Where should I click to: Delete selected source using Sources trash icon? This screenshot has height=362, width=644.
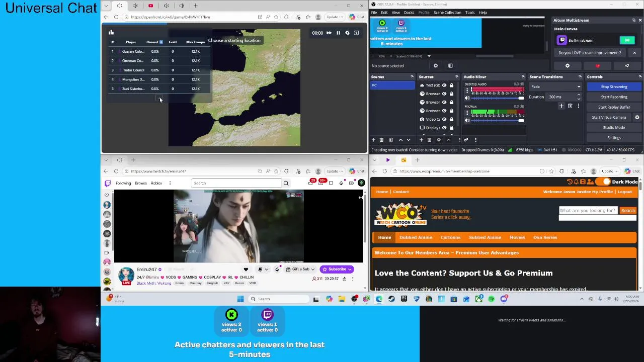pyautogui.click(x=429, y=140)
